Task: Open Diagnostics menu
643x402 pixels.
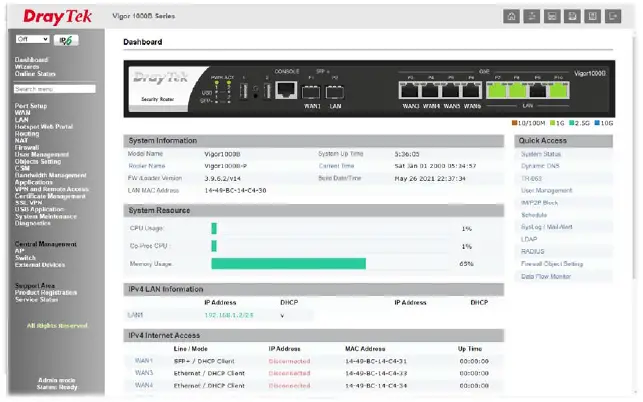Action: (x=32, y=223)
